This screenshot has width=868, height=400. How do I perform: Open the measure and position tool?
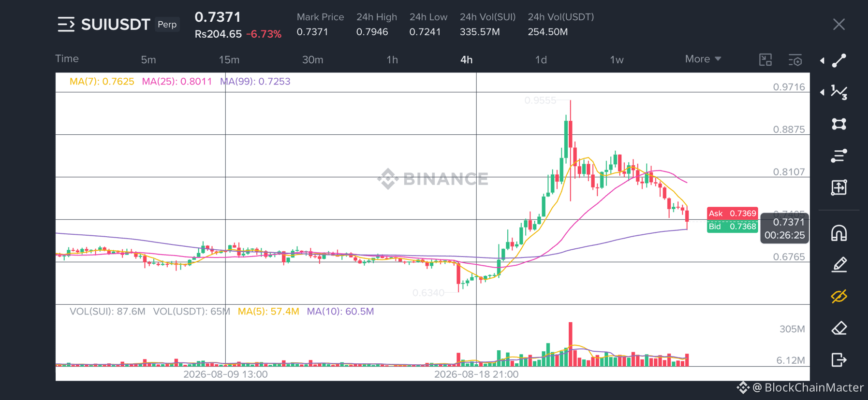(x=839, y=187)
